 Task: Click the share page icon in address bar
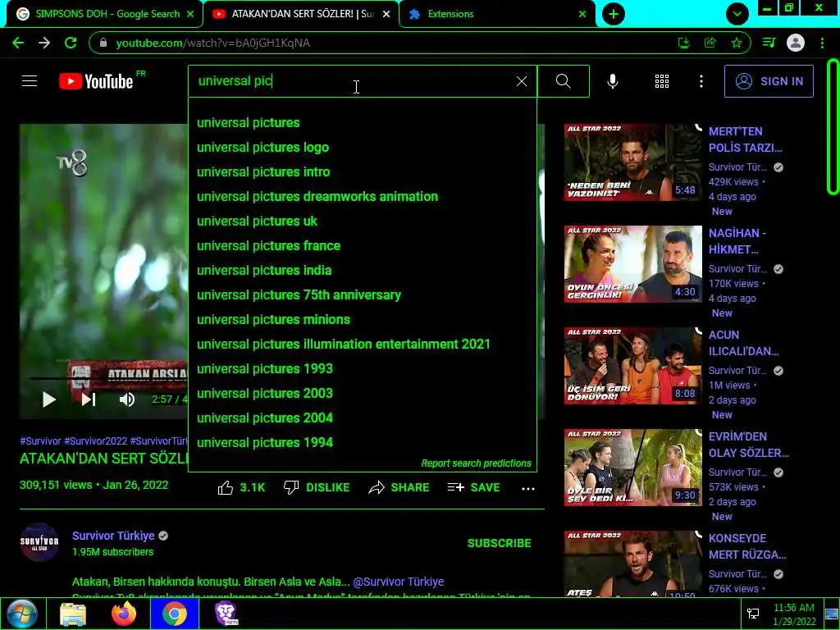click(x=710, y=43)
